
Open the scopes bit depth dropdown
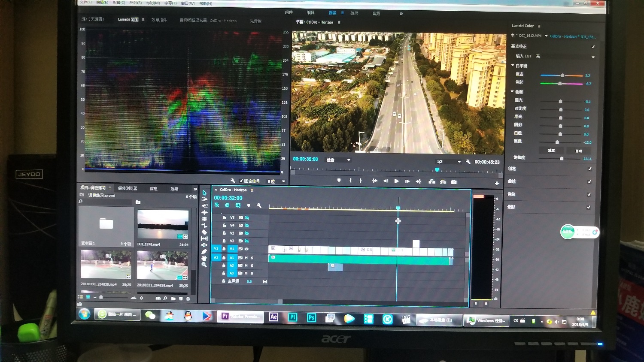pos(276,181)
